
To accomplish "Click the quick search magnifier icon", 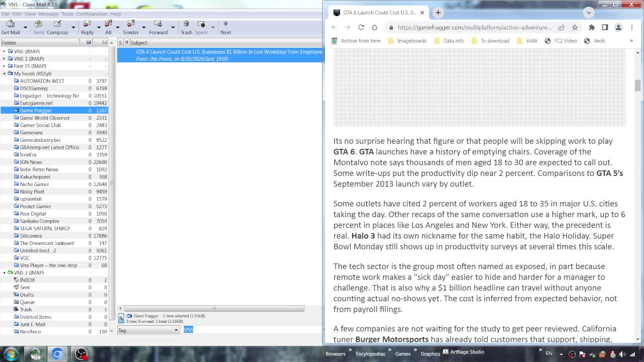I will coord(121,318).
